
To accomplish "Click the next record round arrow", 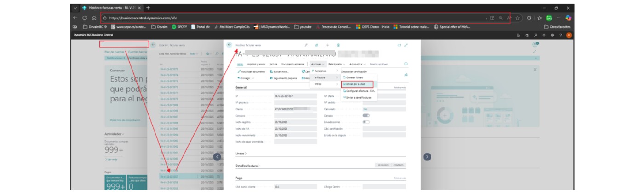I will pos(427,157).
